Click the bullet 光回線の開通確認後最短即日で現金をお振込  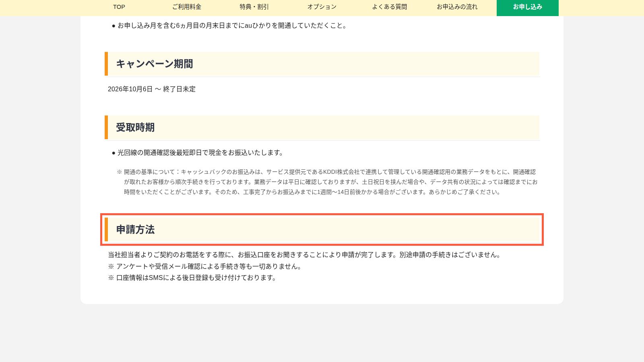(201, 153)
